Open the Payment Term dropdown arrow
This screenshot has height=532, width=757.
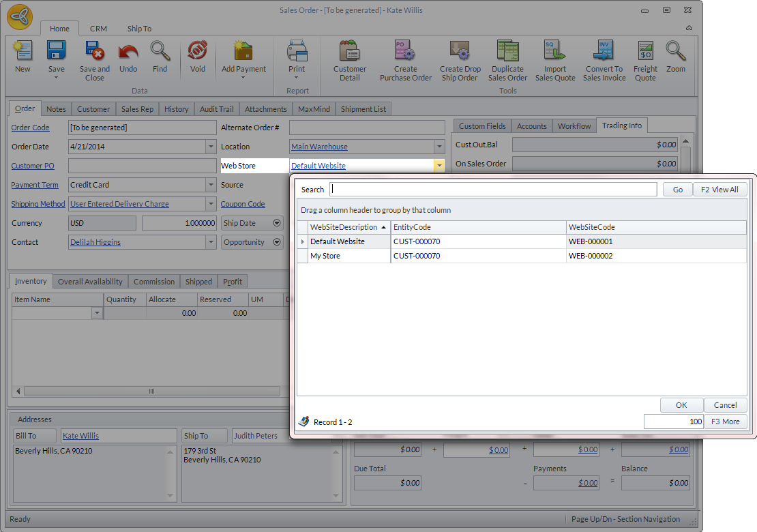coord(211,185)
